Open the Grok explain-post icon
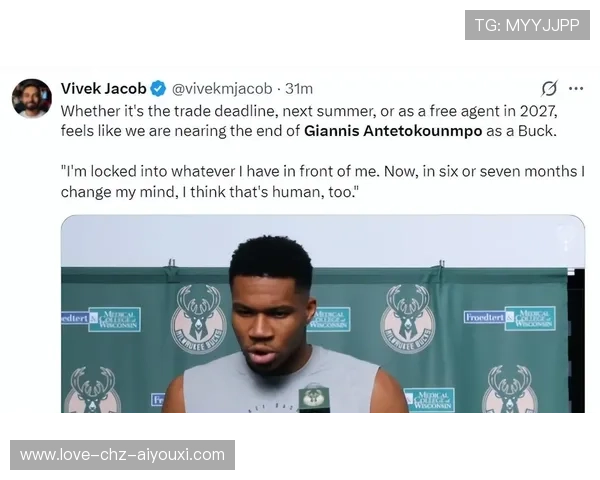The height and width of the screenshot is (480, 600). [549, 88]
